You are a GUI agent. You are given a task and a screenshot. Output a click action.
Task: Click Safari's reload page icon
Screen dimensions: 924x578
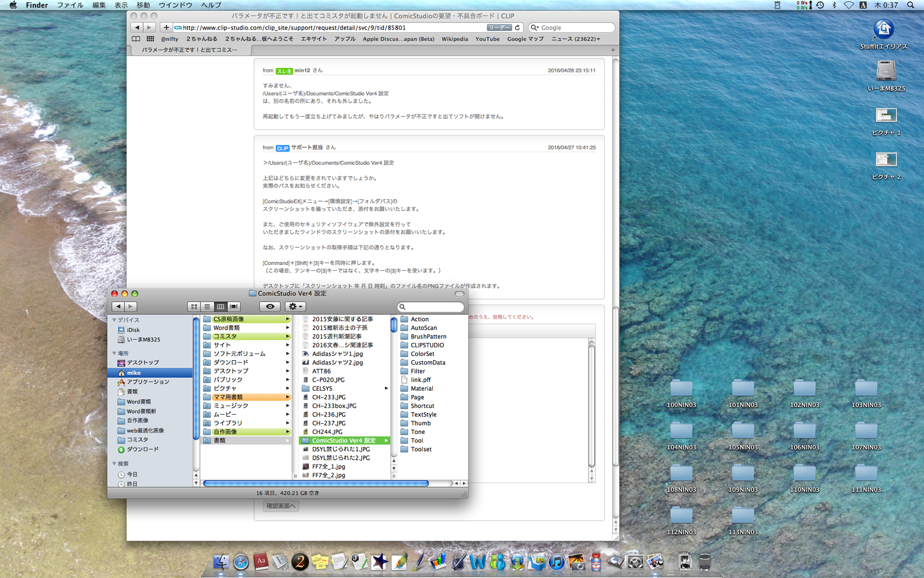pyautogui.click(x=518, y=28)
